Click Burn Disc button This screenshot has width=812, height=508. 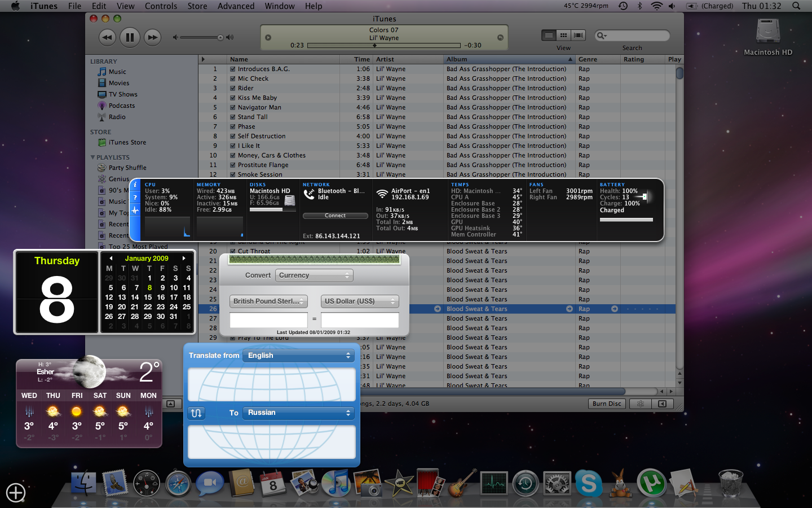pos(607,404)
